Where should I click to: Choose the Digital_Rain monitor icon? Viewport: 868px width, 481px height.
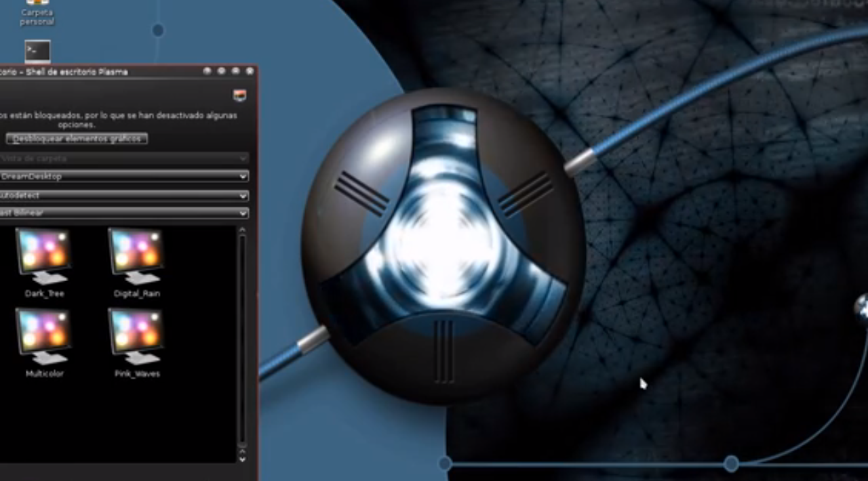(x=136, y=257)
